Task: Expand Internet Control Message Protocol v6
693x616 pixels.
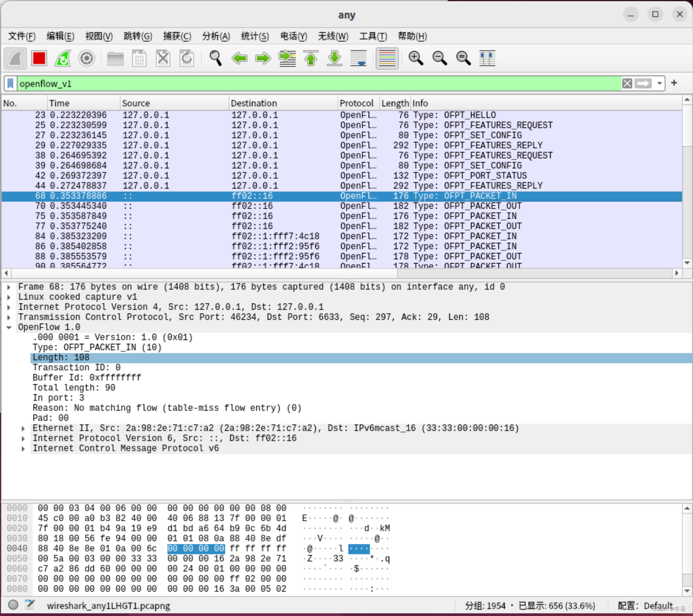Action: click(x=23, y=449)
